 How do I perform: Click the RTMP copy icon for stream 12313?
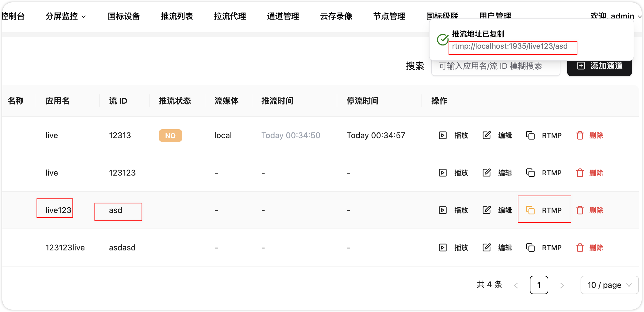tap(530, 135)
